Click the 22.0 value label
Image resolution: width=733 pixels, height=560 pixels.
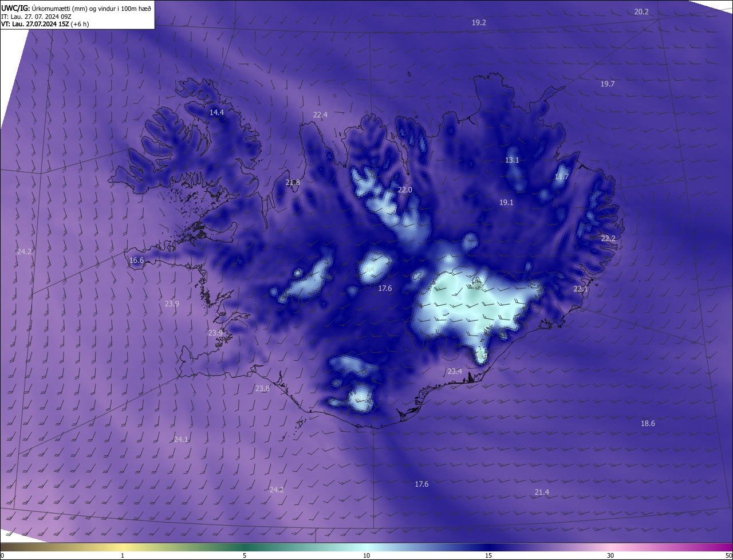pyautogui.click(x=405, y=190)
